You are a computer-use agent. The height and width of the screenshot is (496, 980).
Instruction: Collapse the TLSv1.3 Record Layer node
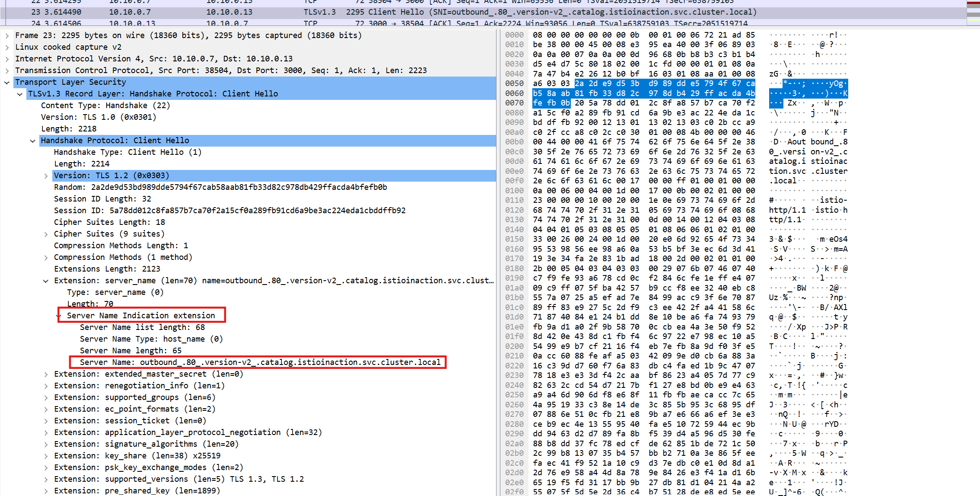tap(20, 94)
